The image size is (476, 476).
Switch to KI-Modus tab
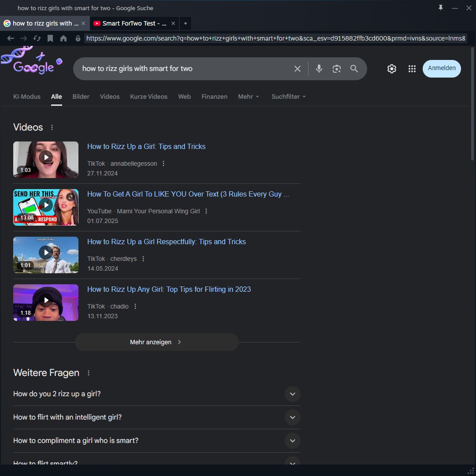[x=27, y=97]
